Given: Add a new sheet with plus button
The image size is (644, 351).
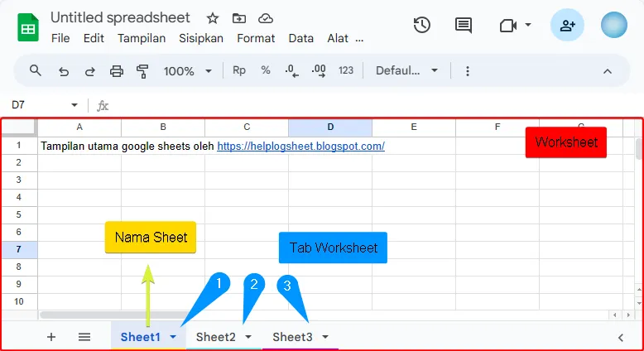Looking at the screenshot, I should pos(51,337).
